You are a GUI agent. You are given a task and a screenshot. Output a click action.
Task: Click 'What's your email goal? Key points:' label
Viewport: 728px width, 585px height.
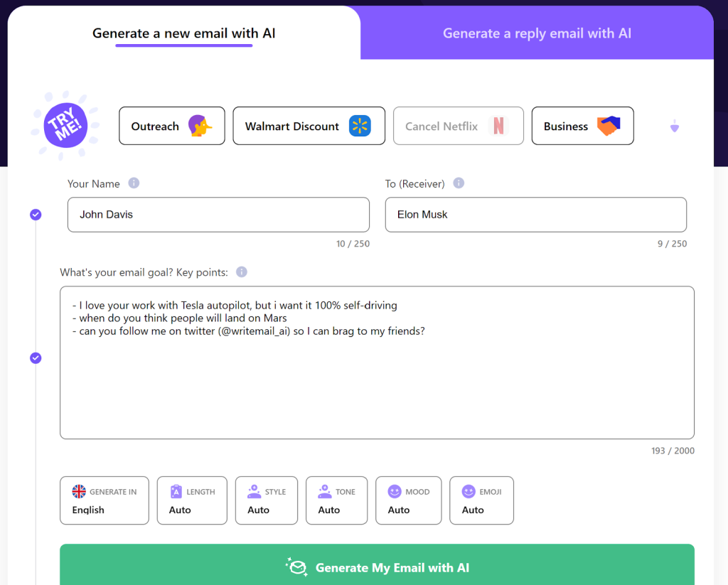(x=144, y=272)
